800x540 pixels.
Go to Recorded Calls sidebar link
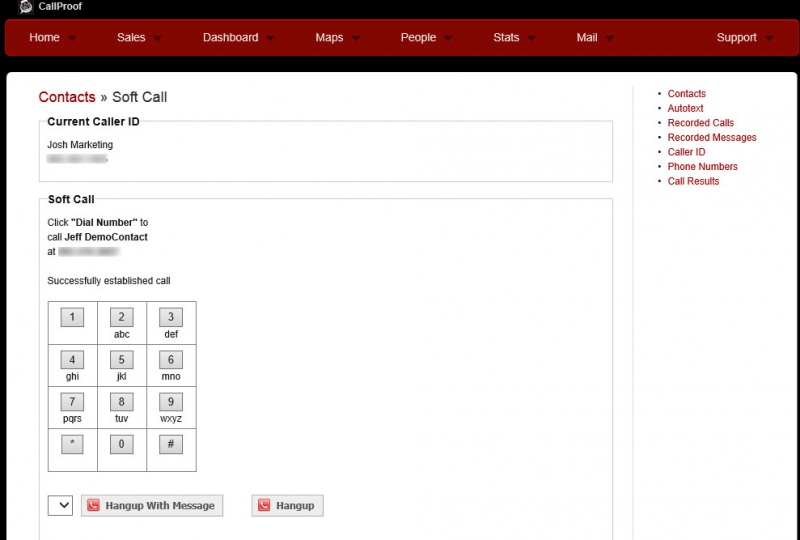[700, 123]
